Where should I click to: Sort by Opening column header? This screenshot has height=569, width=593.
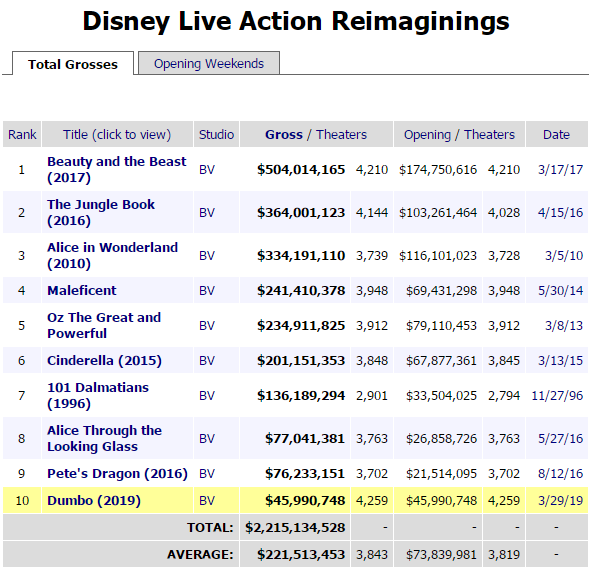[x=427, y=134]
